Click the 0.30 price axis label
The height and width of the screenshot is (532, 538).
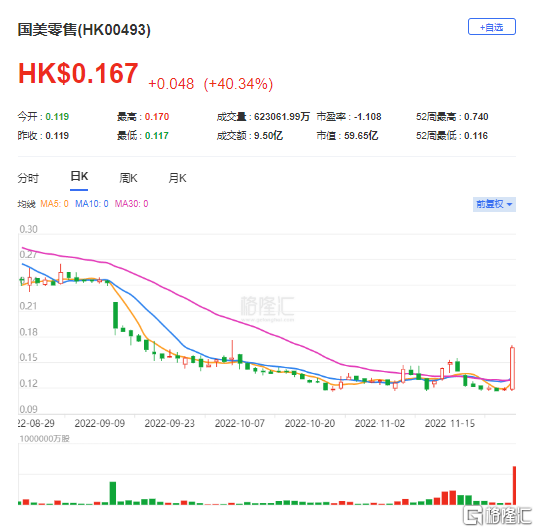28,229
